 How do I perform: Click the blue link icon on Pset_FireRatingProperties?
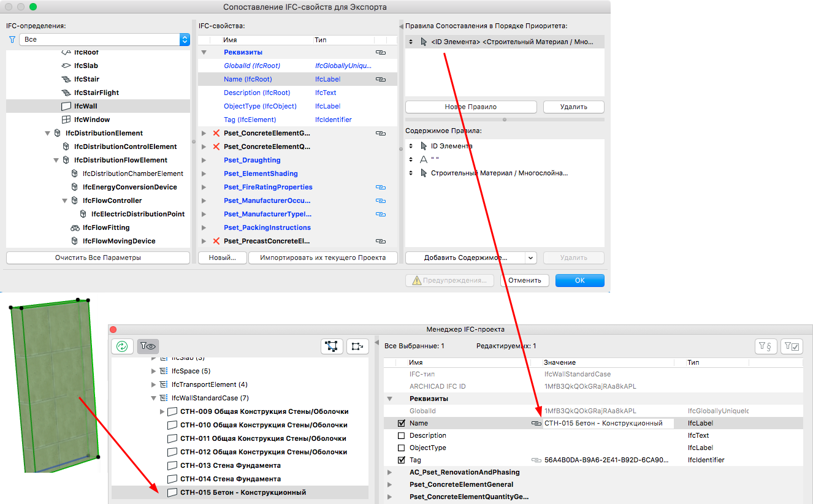[x=381, y=187]
